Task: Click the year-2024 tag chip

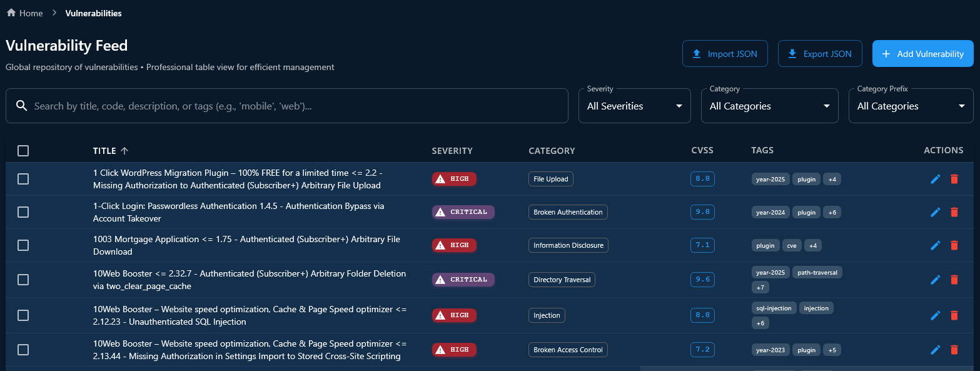Action: tap(770, 212)
